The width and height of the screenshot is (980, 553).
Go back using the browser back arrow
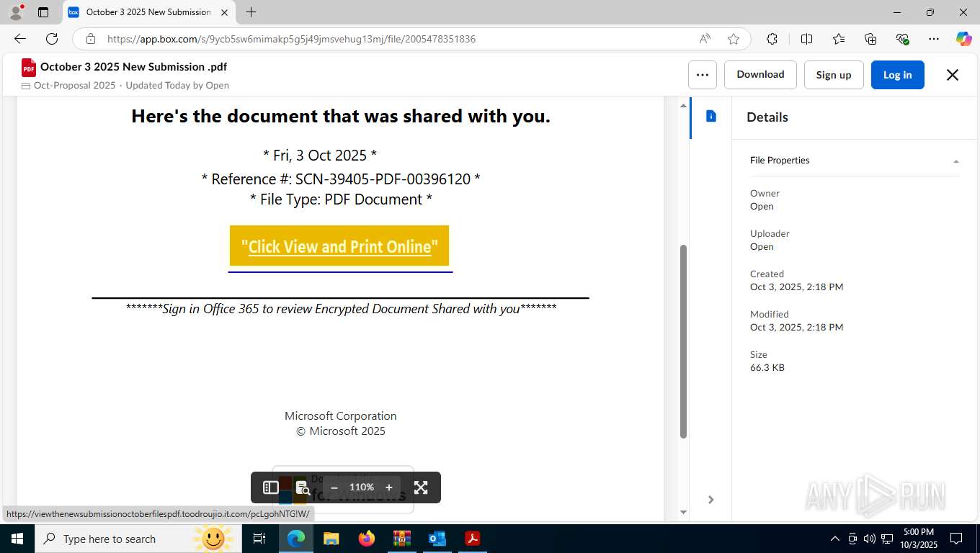[20, 39]
